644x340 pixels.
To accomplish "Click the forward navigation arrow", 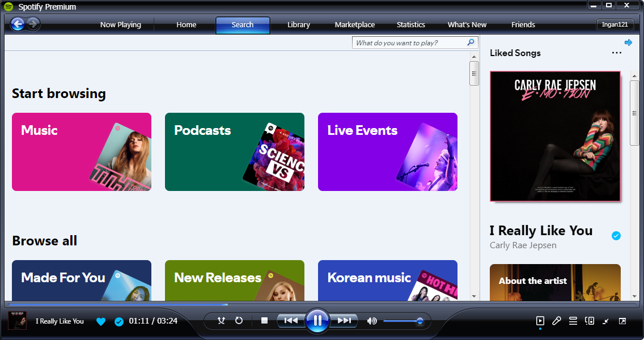I will [x=33, y=24].
